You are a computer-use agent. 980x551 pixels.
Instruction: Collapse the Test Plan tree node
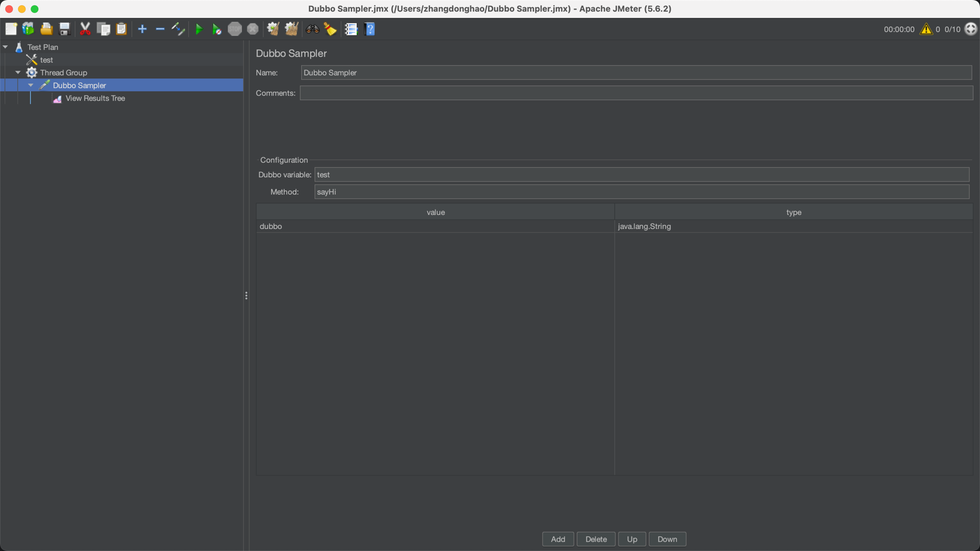6,47
